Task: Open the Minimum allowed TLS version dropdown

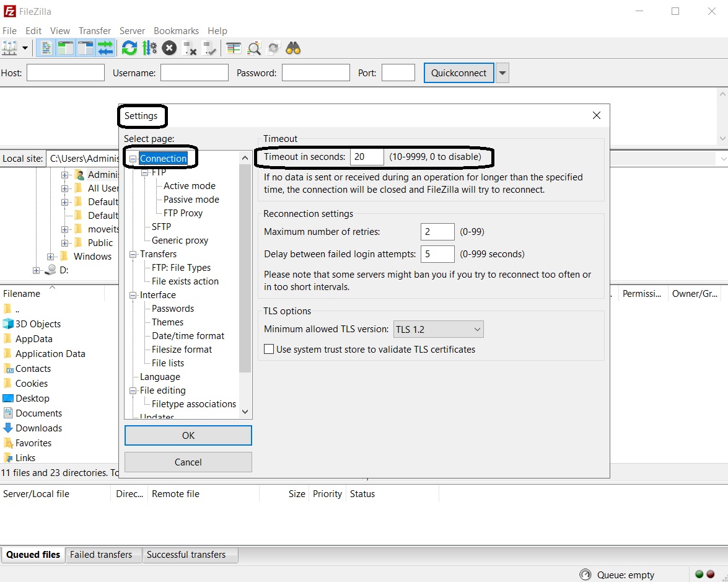Action: pyautogui.click(x=477, y=329)
